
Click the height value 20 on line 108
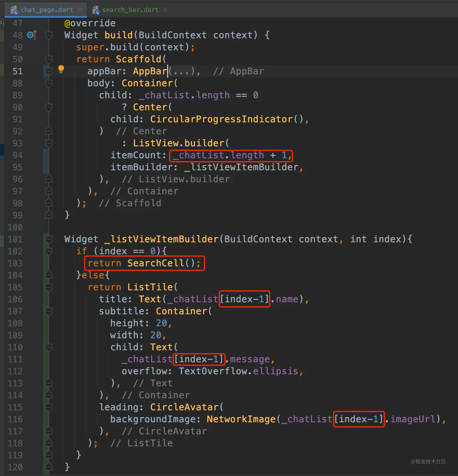pyautogui.click(x=161, y=323)
